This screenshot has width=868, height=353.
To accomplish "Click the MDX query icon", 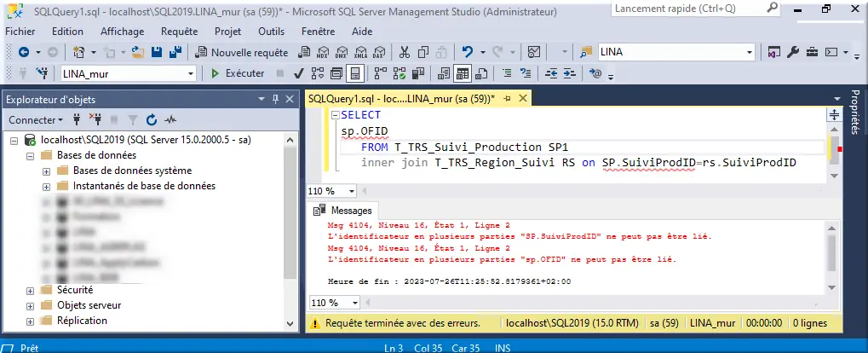I will pos(322,53).
